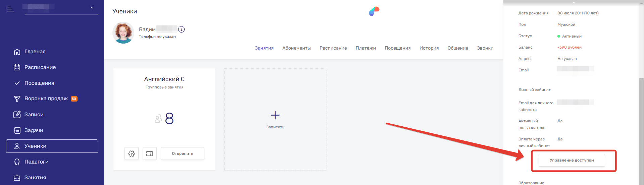Image resolution: width=644 pixels, height=185 pixels.
Task: Click the price settings icon on Английский С card
Action: [132, 153]
